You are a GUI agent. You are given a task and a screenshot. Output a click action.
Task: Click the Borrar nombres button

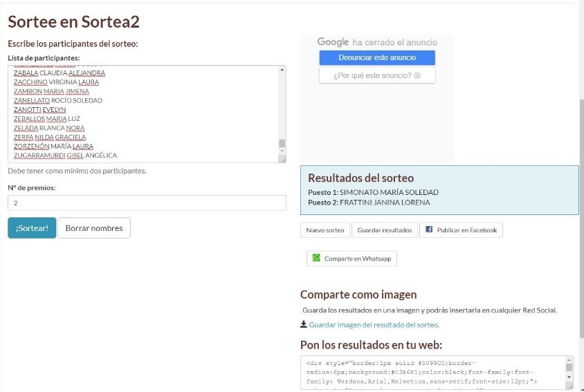(94, 228)
